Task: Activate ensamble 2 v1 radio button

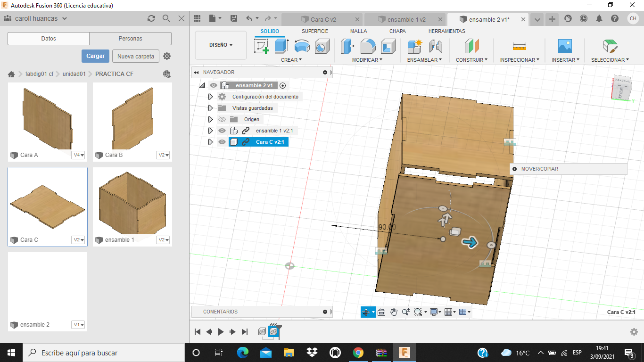Action: 282,85
